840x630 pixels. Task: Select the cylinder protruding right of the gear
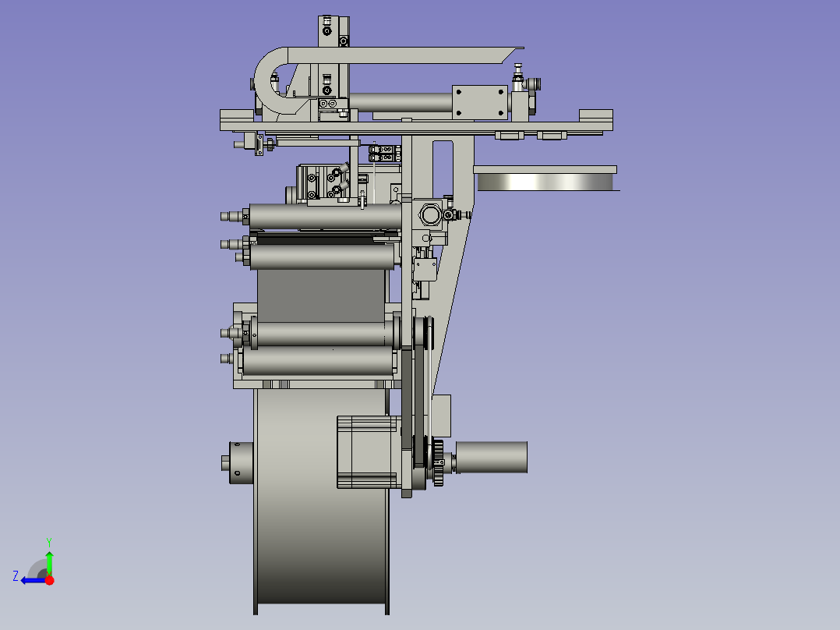491,458
